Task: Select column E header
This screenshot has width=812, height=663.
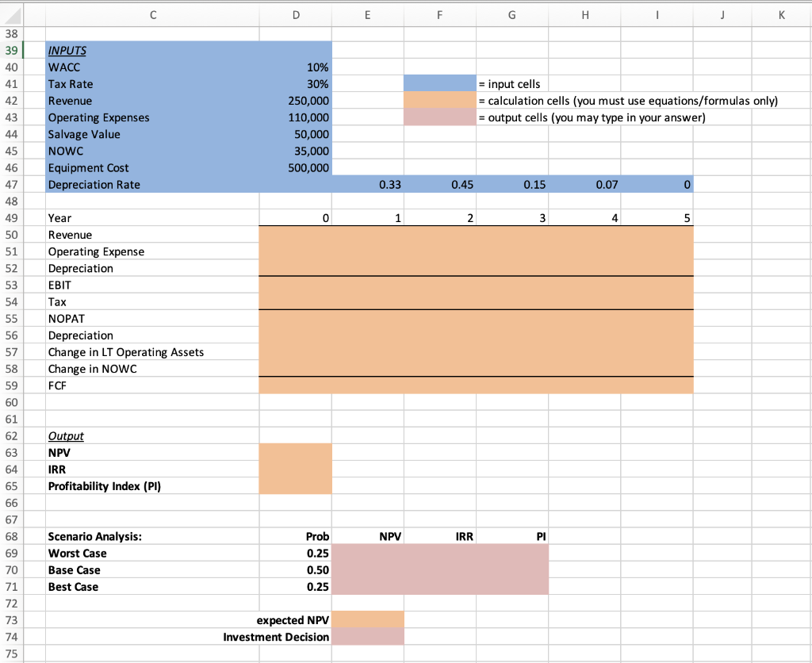Action: click(368, 15)
